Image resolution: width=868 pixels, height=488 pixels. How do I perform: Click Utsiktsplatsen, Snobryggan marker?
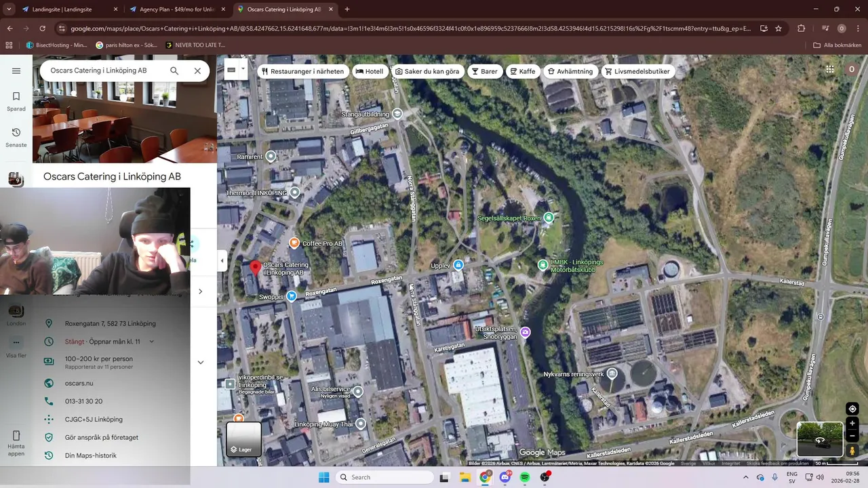(526, 332)
